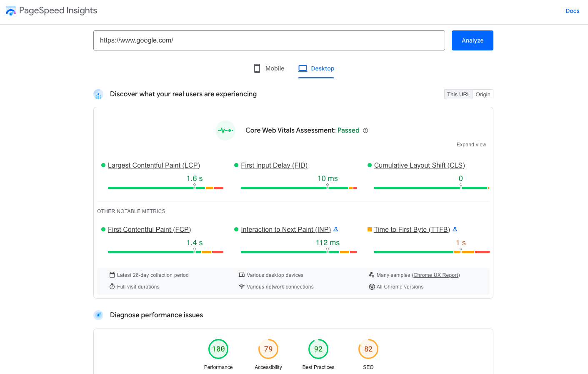588x374 pixels.
Task: Click the green dot beside FCP
Action: pos(103,229)
